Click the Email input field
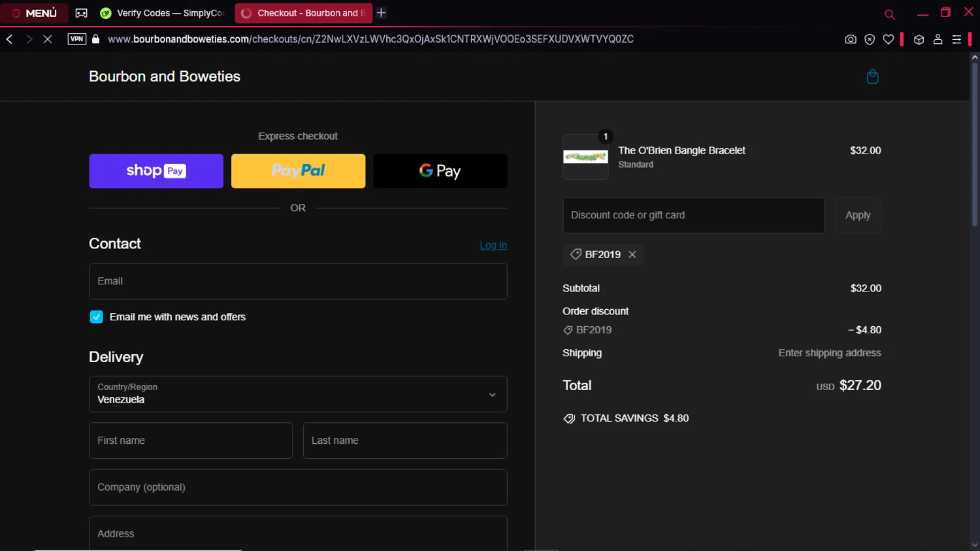This screenshot has width=980, height=551. click(x=298, y=281)
